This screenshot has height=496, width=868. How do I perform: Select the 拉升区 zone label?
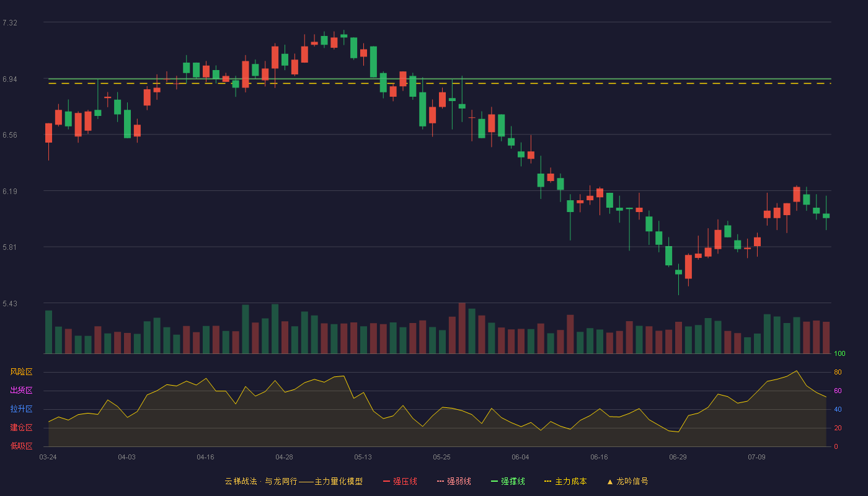(21, 409)
